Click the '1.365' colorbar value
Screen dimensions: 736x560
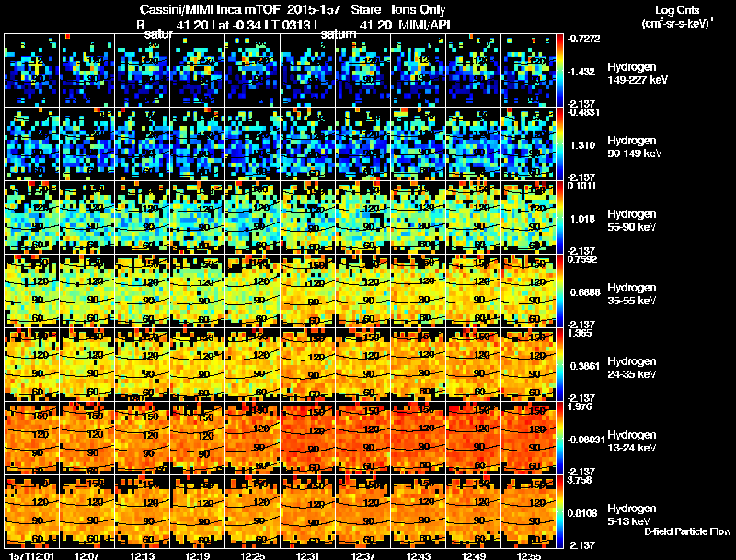(580, 333)
